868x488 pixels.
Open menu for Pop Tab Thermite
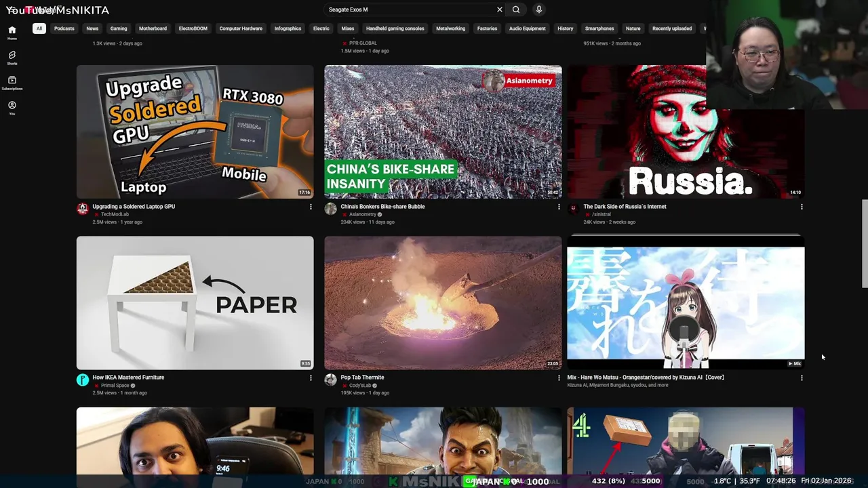pyautogui.click(x=559, y=378)
